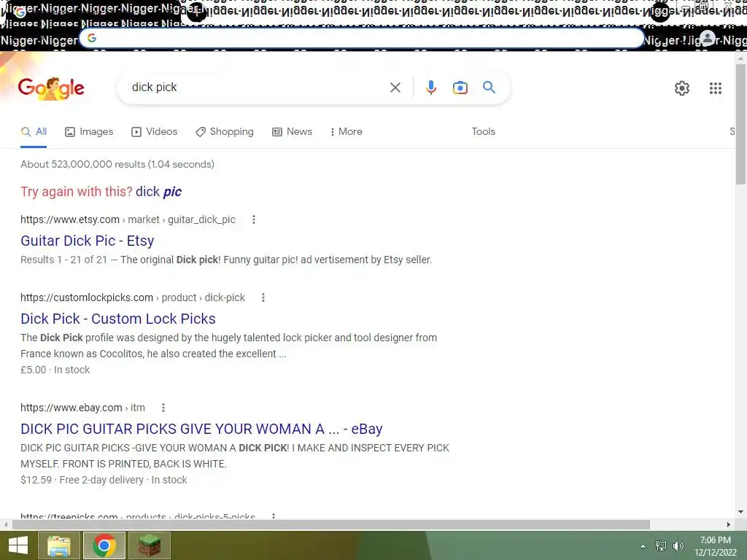
Task: Click the vertical scrollbar thumb
Action: [x=740, y=125]
